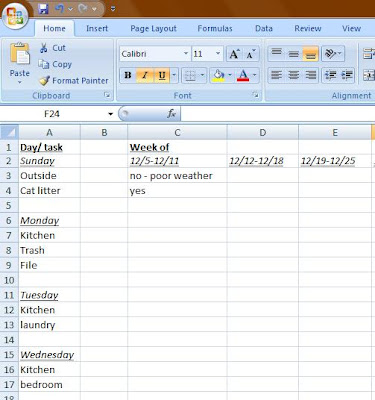Decrease the cell indent
This screenshot has width=375, height=400.
click(x=330, y=75)
